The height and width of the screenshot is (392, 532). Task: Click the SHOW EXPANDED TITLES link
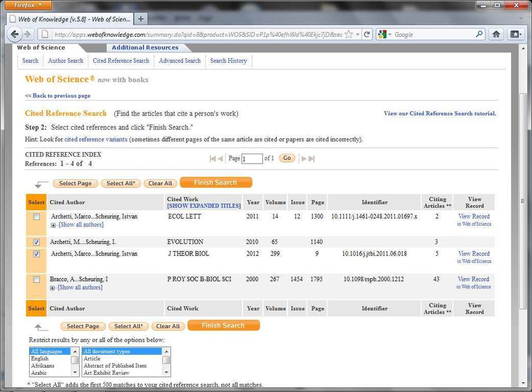click(x=204, y=206)
